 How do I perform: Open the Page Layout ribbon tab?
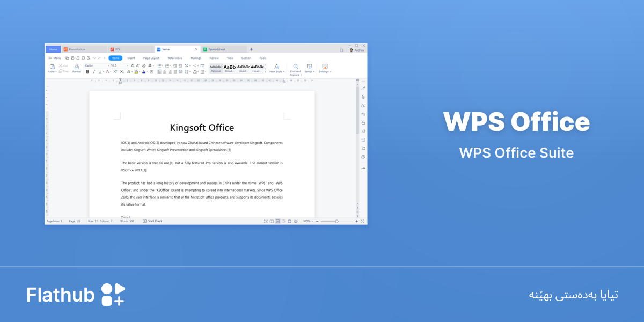coord(151,58)
